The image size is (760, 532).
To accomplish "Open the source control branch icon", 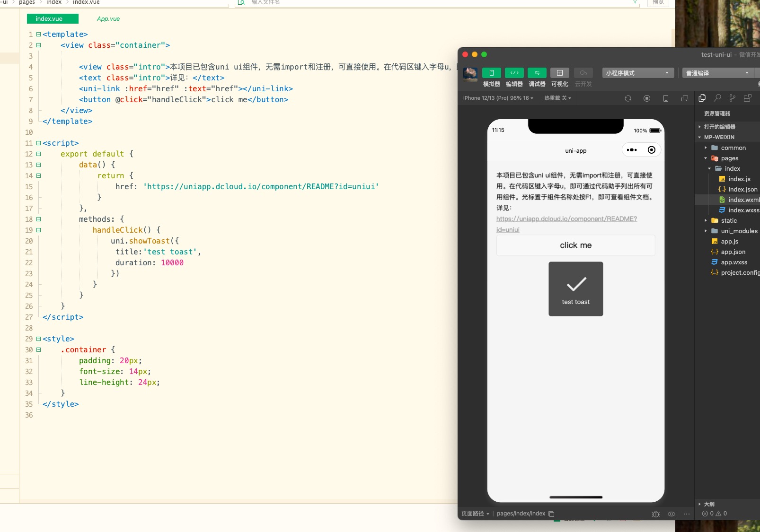I will pos(733,98).
